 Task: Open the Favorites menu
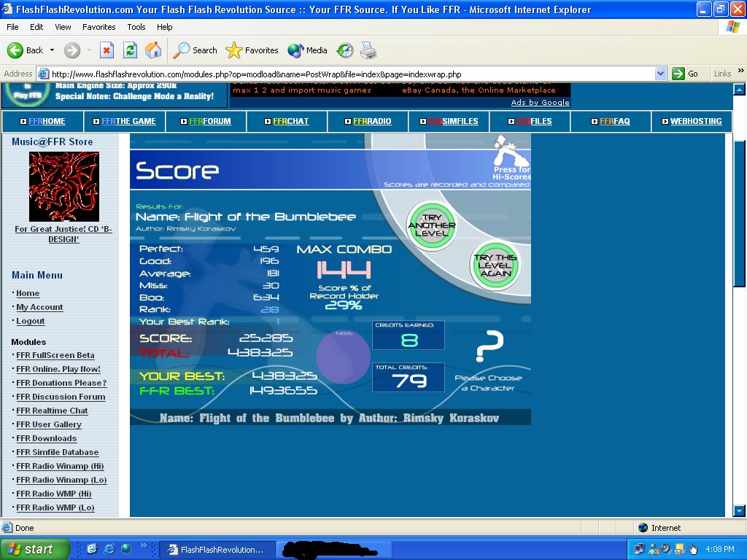point(98,27)
